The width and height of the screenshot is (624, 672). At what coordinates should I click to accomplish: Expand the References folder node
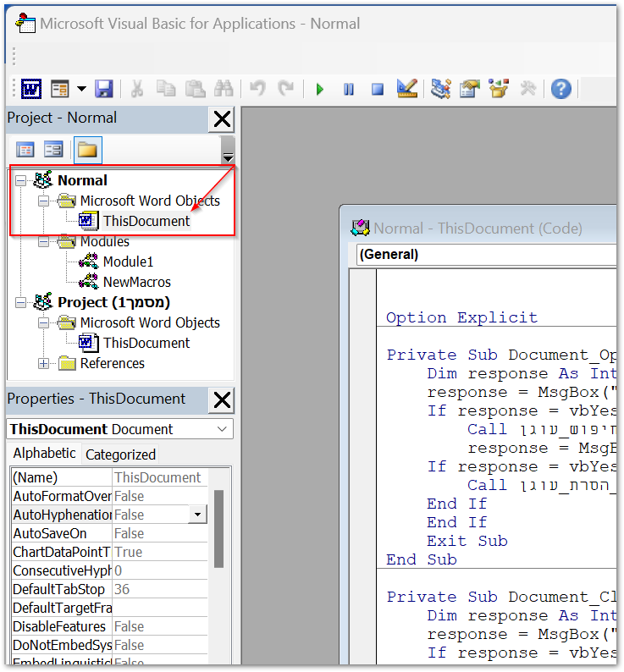(43, 364)
